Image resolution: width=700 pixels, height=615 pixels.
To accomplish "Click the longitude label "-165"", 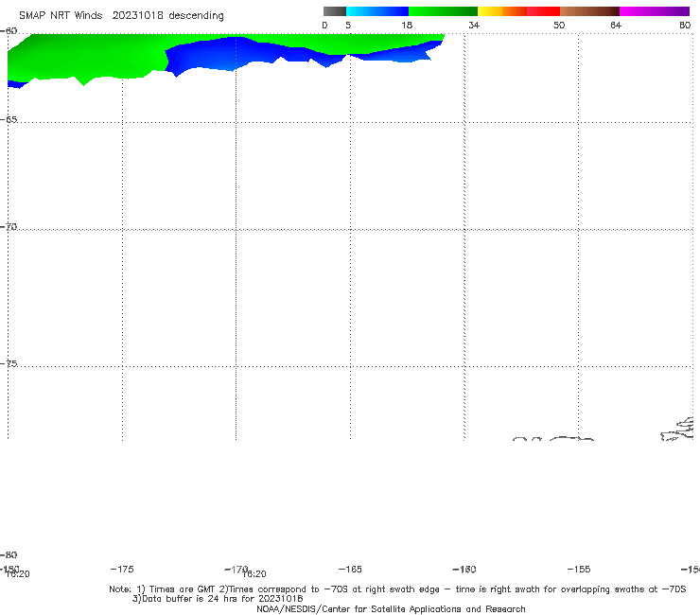I will pyautogui.click(x=350, y=569).
